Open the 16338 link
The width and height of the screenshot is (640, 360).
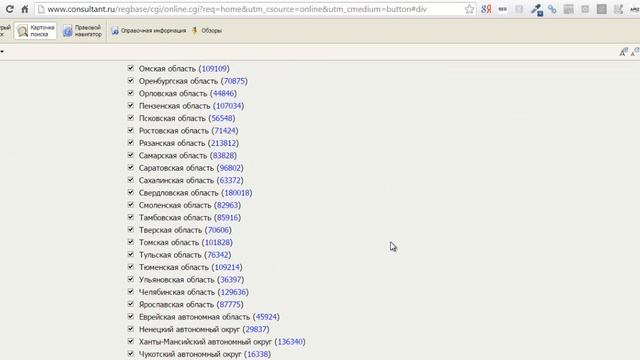coord(258,354)
